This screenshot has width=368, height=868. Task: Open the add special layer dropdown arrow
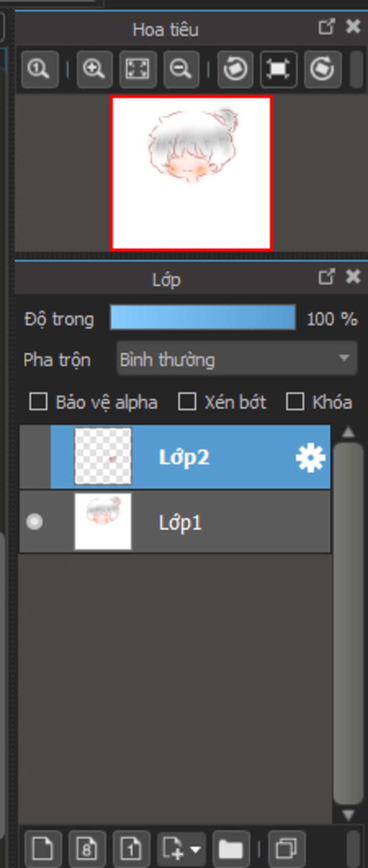[196, 850]
